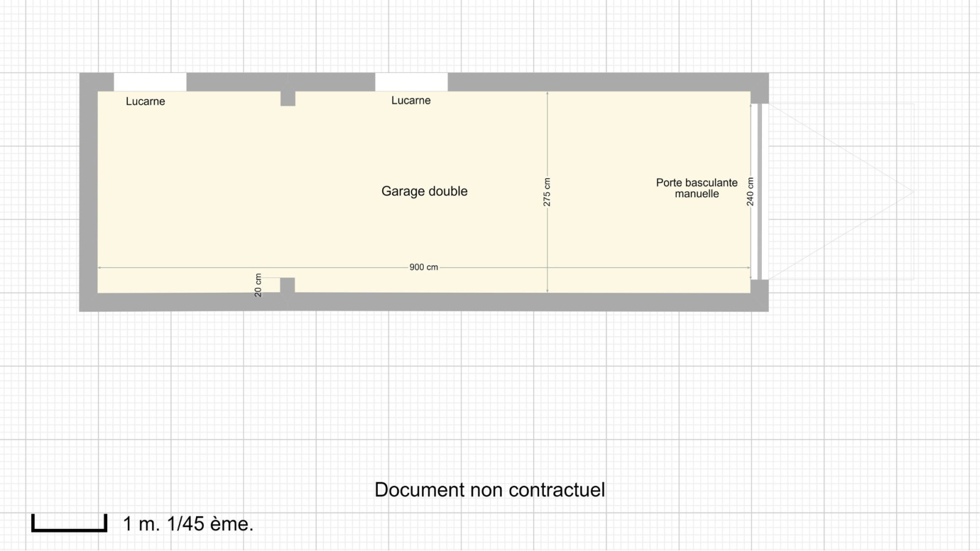
Task: Select the left Lucarne text label
Action: point(145,102)
